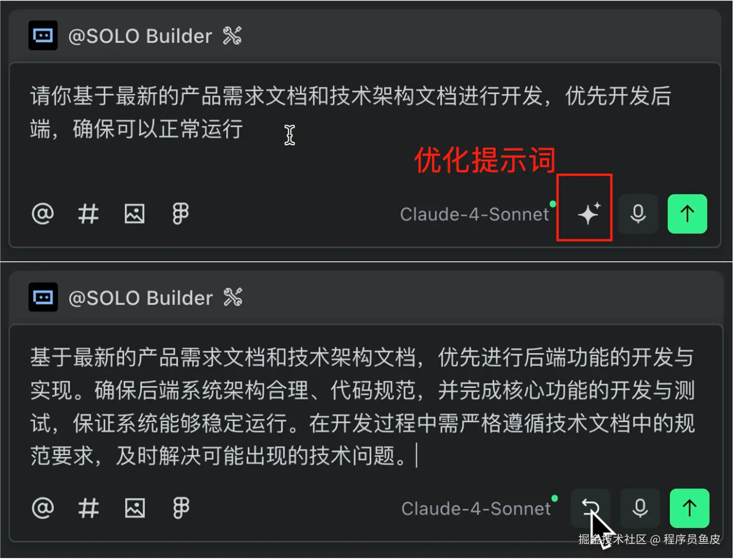Send the optimized prompt with lower green arrow
Viewport: 735px width, 560px height.
pos(690,508)
